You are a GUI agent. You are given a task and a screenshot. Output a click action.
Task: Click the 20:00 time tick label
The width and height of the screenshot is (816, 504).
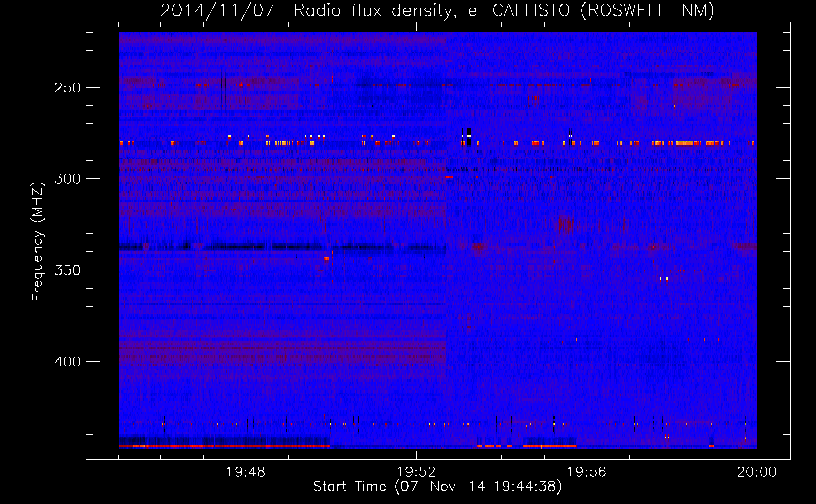pos(757,472)
